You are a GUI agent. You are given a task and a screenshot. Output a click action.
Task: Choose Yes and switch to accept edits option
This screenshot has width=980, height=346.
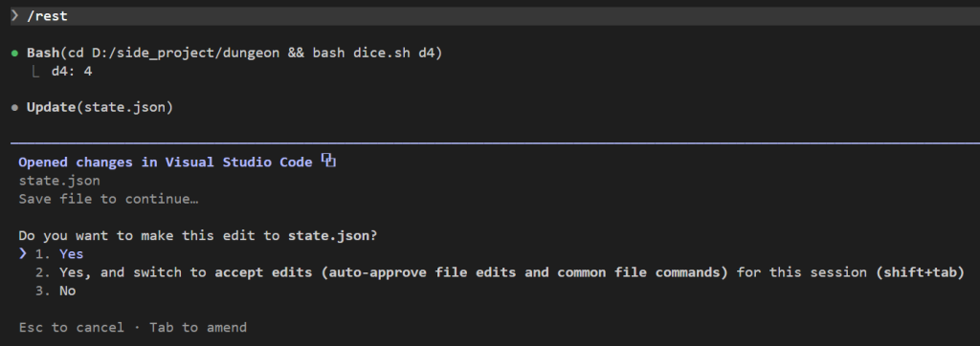tap(500, 272)
